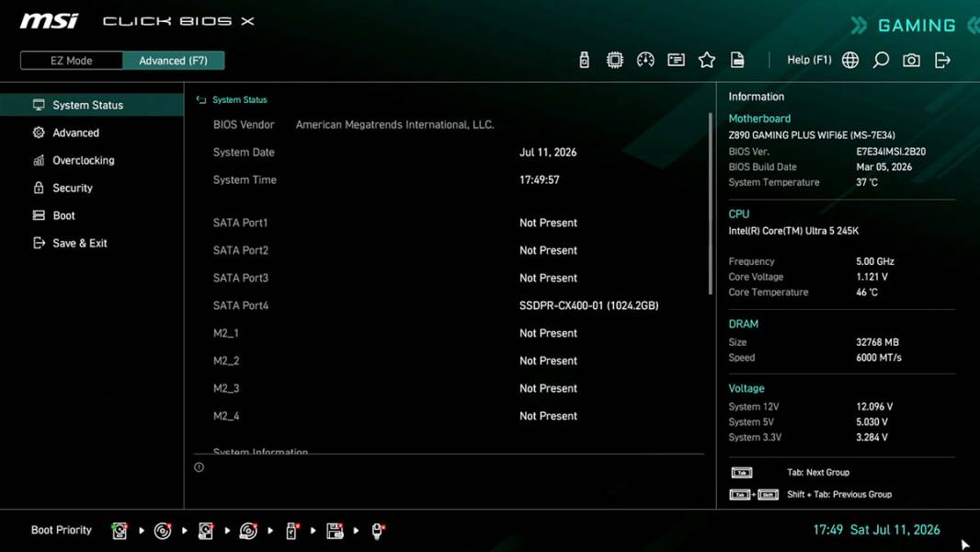Change language using the globe icon
Image resolution: width=980 pixels, height=552 pixels.
tap(850, 60)
